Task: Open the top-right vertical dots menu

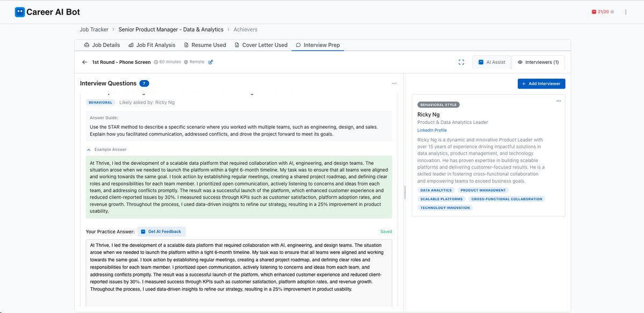Action: coord(626,12)
